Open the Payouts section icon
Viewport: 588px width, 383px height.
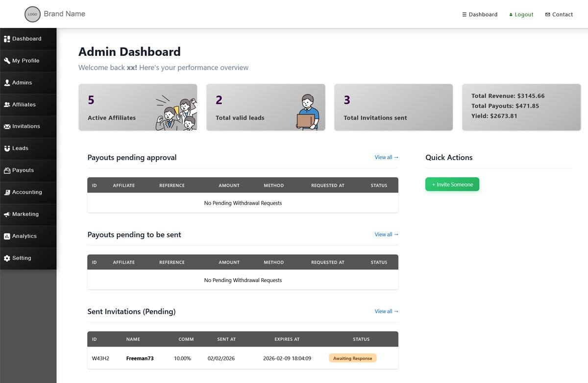click(7, 170)
